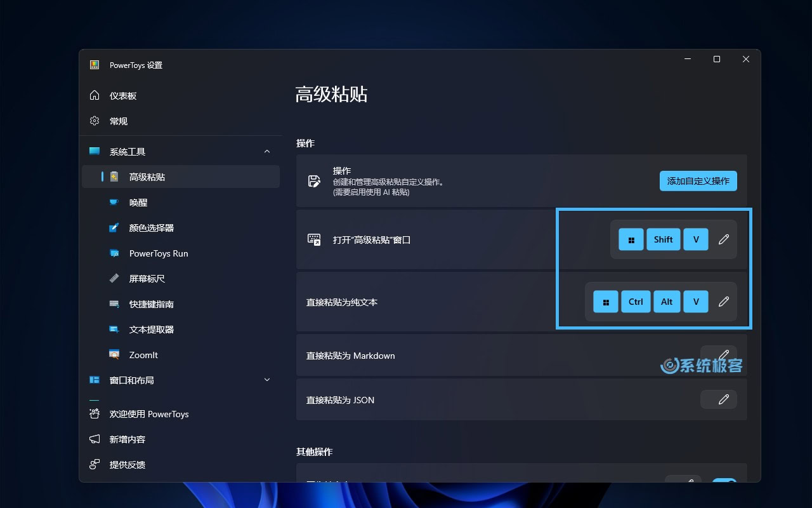Select the ZoomIt sidebar item
Viewport: 812px width, 508px height.
(181, 354)
